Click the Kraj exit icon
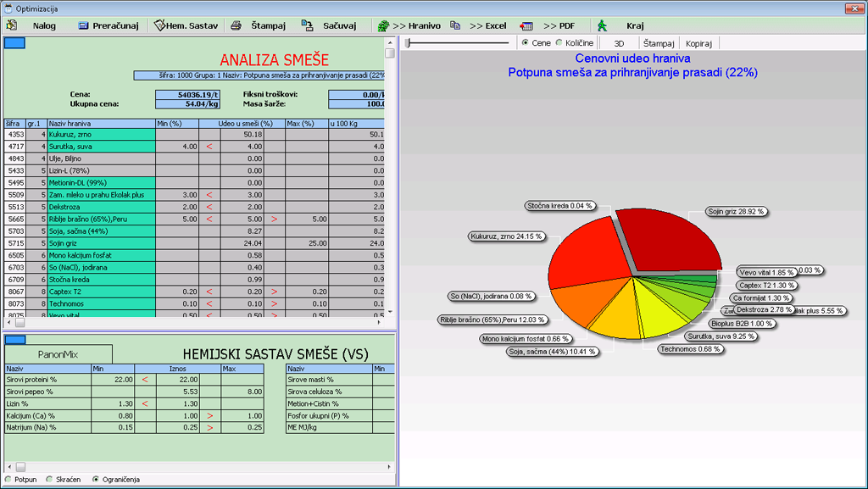This screenshot has height=489, width=868. [x=602, y=25]
